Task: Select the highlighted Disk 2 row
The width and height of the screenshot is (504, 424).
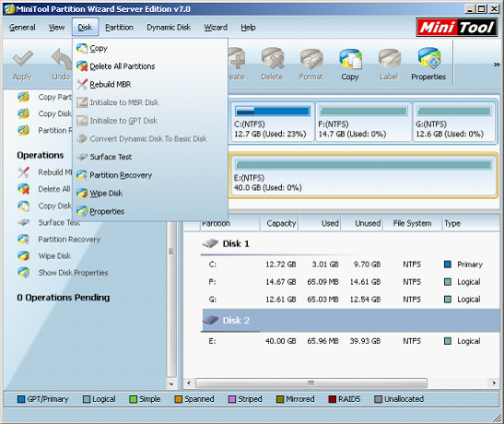Action: click(x=351, y=321)
